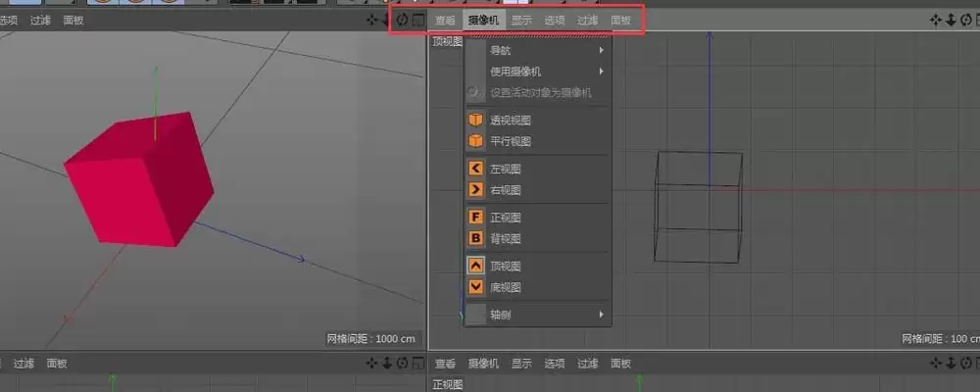Viewport: 980px width, 392px height.
Task: Open 查看 menu of the top view
Action: point(446,20)
